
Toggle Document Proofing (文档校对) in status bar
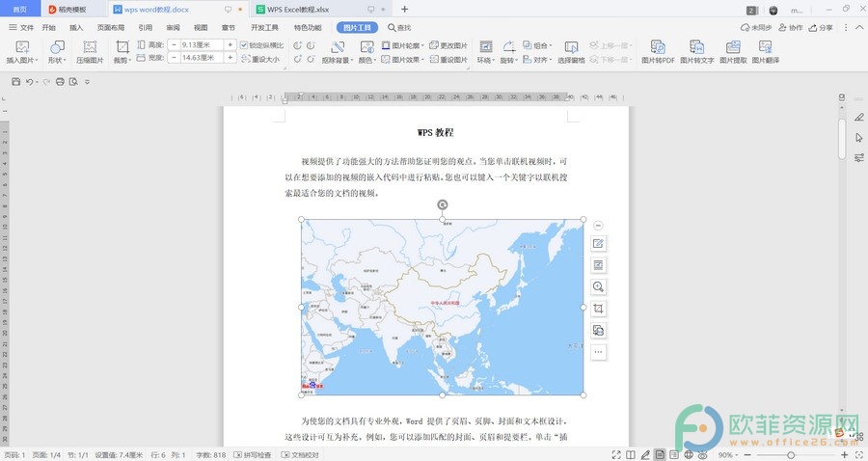(300, 455)
